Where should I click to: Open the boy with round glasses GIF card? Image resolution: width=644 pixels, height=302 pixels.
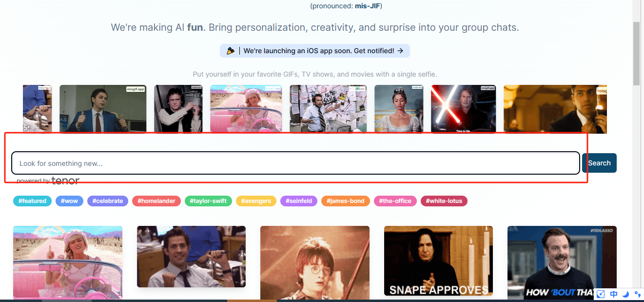coord(315,262)
